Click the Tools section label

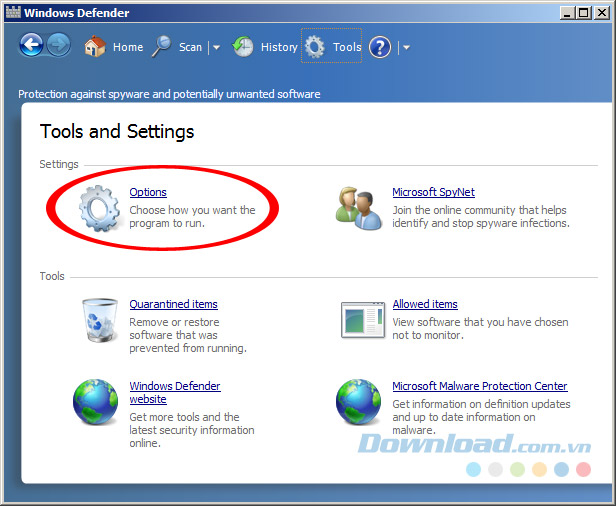[x=52, y=276]
